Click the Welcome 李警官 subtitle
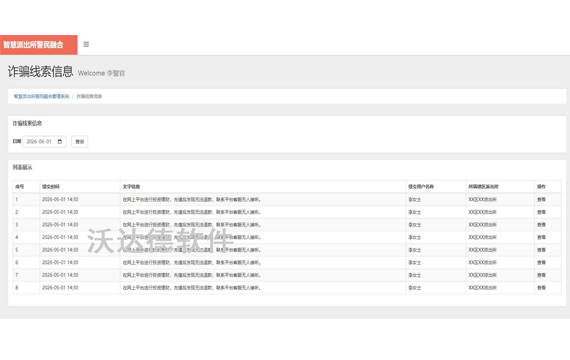Viewport: 570px width, 360px height. (101, 73)
